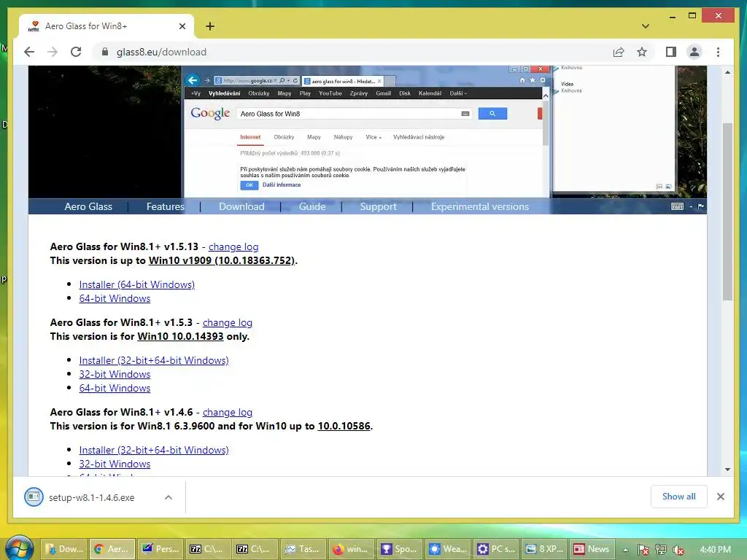747x560 pixels.
Task: Open the Win10 10.0.14393 link
Action: (x=180, y=336)
